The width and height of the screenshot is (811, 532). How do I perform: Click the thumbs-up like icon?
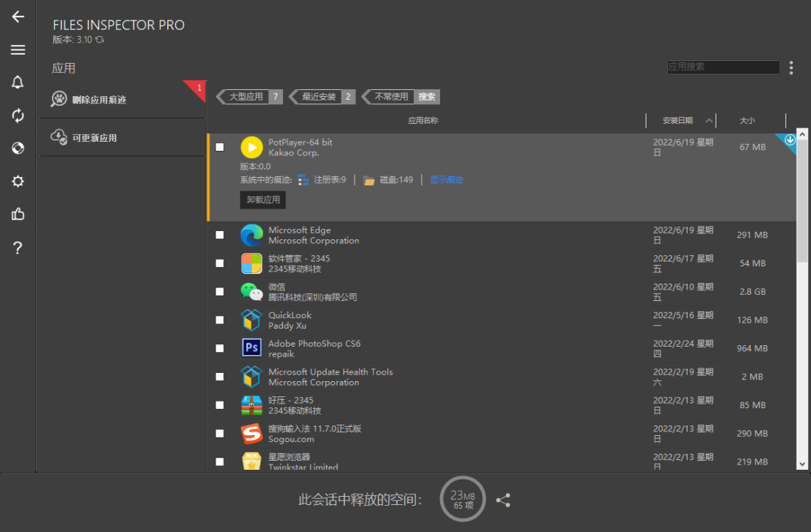point(17,214)
